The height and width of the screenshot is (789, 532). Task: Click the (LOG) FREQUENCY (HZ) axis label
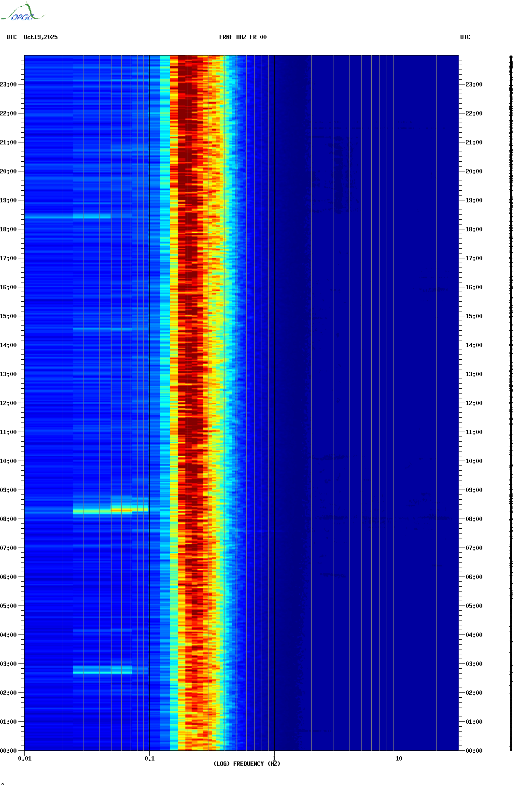pyautogui.click(x=247, y=763)
